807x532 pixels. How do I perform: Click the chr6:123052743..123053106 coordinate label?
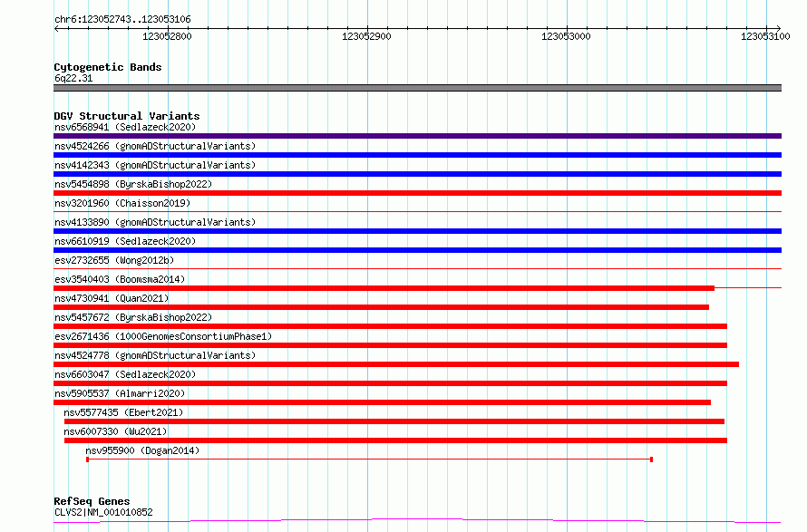(122, 19)
